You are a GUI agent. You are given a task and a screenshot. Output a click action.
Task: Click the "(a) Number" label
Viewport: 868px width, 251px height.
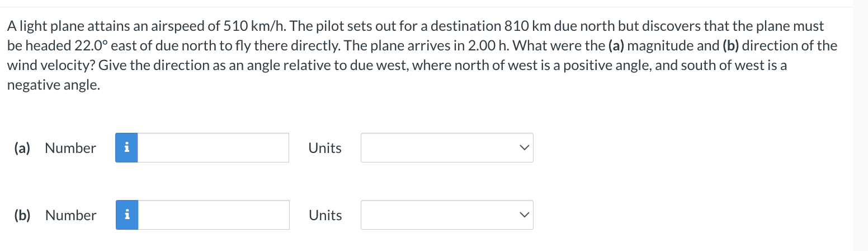pos(55,148)
